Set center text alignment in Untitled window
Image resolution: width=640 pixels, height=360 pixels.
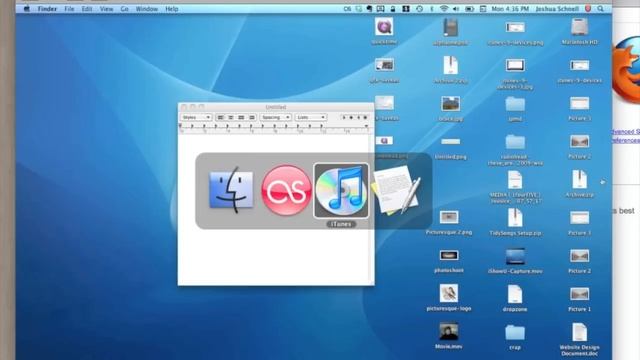(231, 117)
